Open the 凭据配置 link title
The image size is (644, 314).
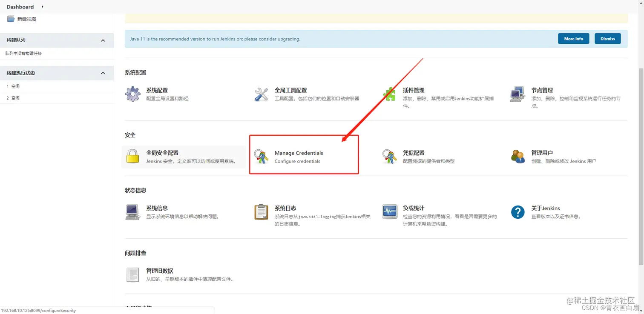(x=414, y=153)
